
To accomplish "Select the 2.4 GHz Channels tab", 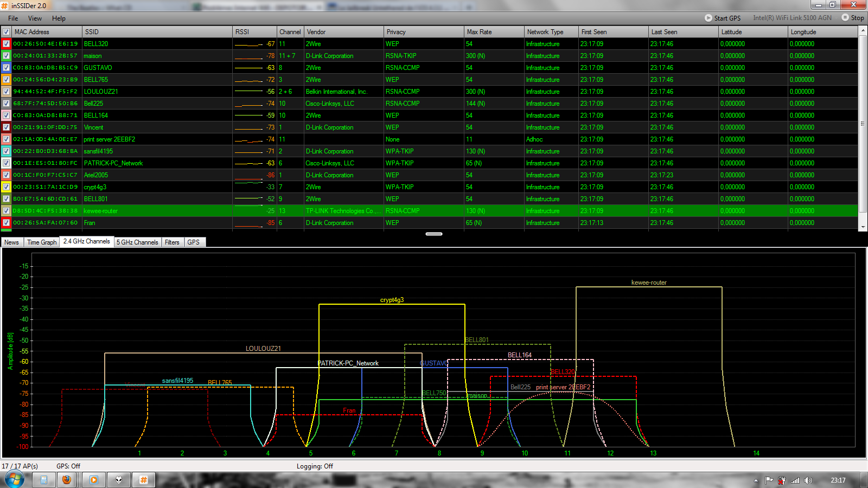I will [x=87, y=241].
